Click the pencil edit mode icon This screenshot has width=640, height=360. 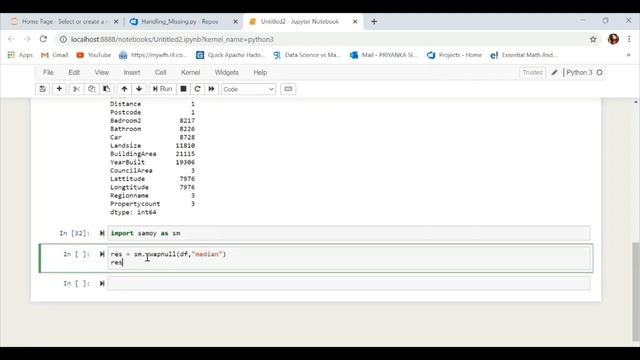554,73
